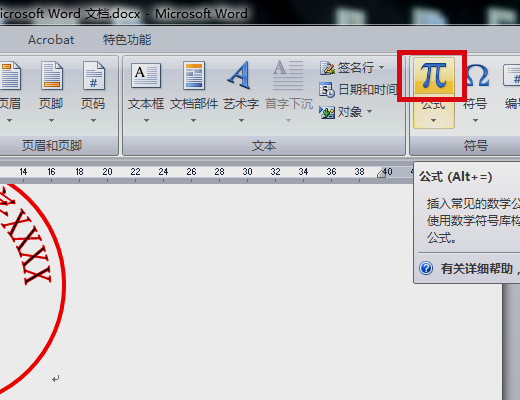This screenshot has width=520, height=400.
Task: Insert a Text Box (文本框) icon
Action: (x=146, y=76)
